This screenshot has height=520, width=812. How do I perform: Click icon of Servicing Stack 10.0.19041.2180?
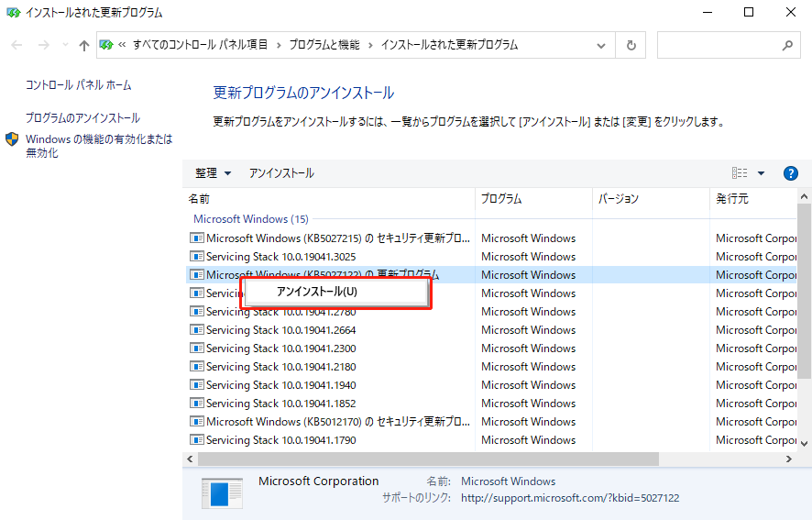[197, 367]
